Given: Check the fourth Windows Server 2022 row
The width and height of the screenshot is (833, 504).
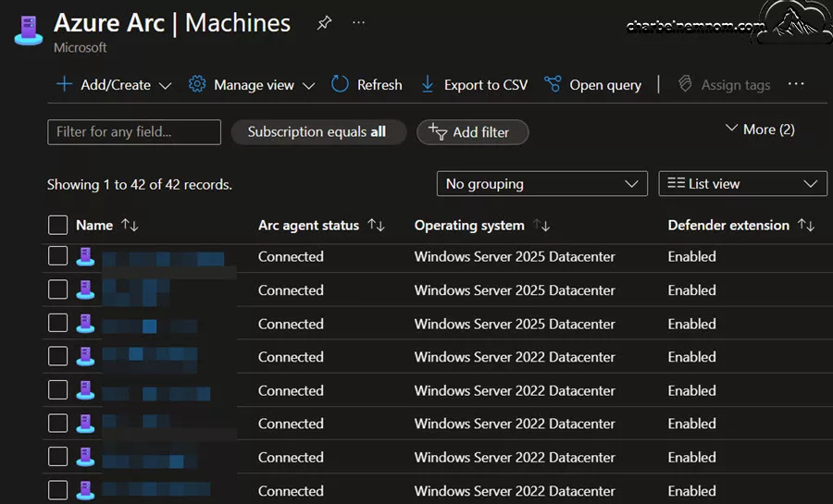Looking at the screenshot, I should coord(57,456).
